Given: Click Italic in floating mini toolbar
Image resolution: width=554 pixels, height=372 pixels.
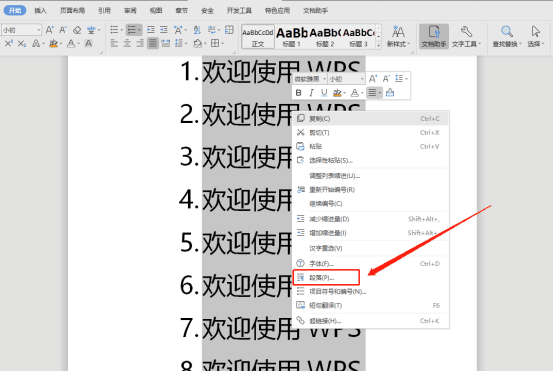Looking at the screenshot, I should [311, 93].
